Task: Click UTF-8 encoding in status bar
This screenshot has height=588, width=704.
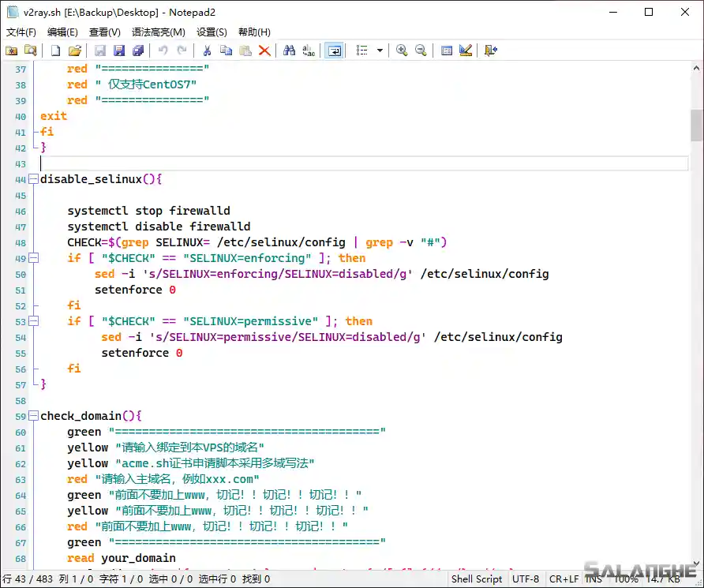Action: (526, 579)
